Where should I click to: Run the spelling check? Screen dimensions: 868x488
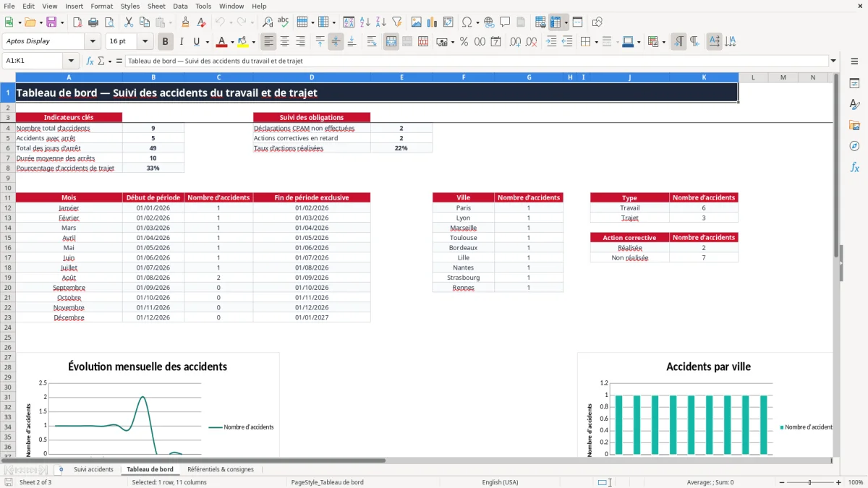click(x=284, y=22)
